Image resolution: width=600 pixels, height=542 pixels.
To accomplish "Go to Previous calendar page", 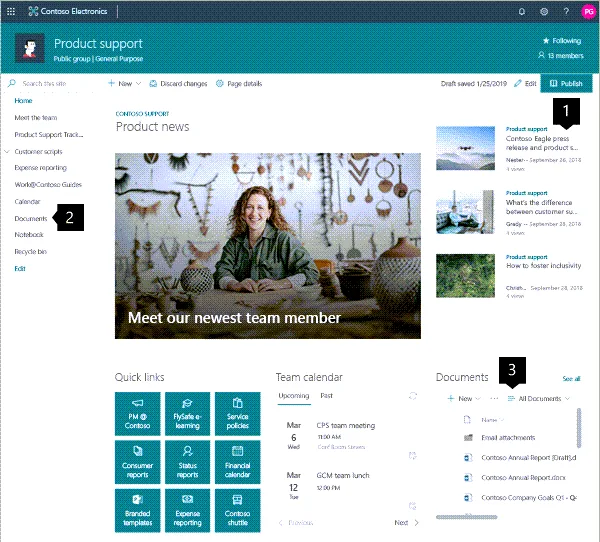I will tap(296, 522).
